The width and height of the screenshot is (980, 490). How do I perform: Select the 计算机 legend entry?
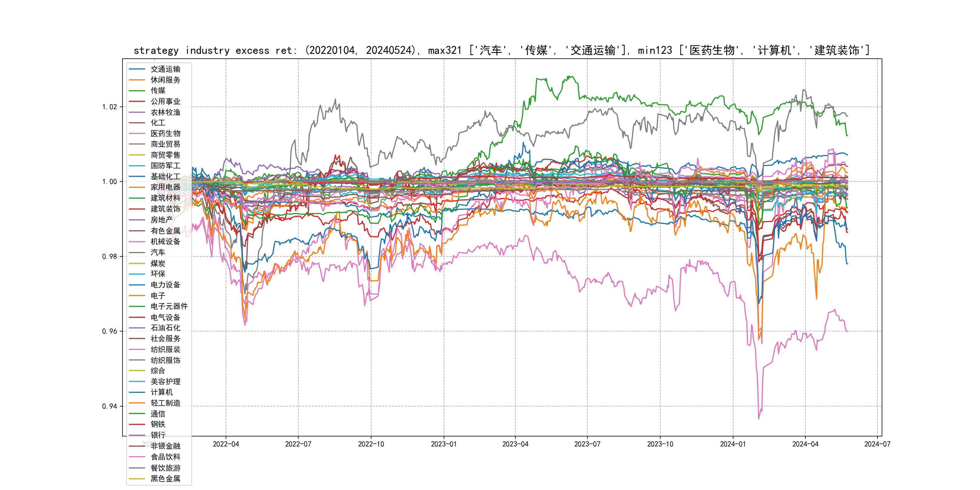pos(161,392)
